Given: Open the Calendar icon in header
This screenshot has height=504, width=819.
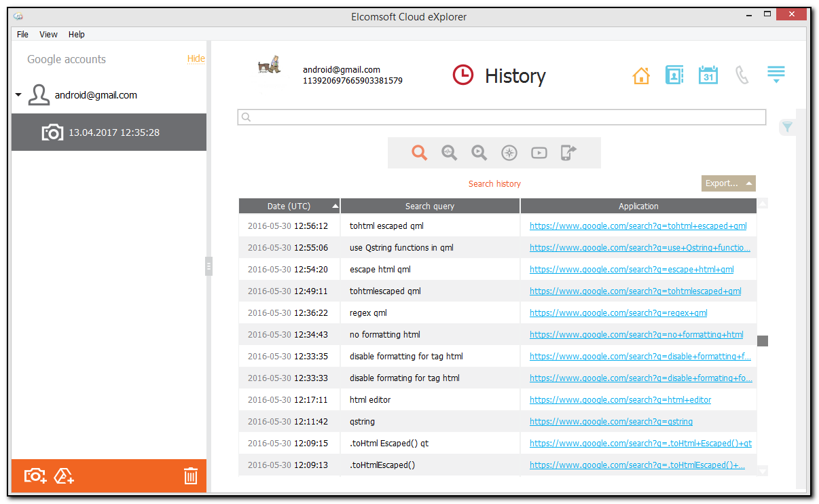Looking at the screenshot, I should (x=708, y=75).
